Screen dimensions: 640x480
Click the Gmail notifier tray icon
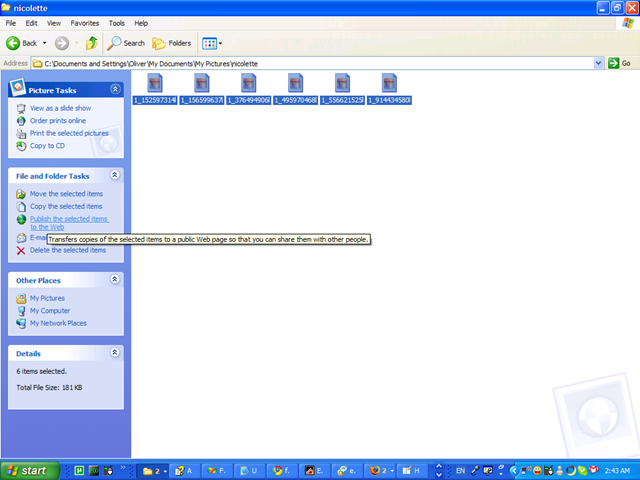click(x=593, y=470)
